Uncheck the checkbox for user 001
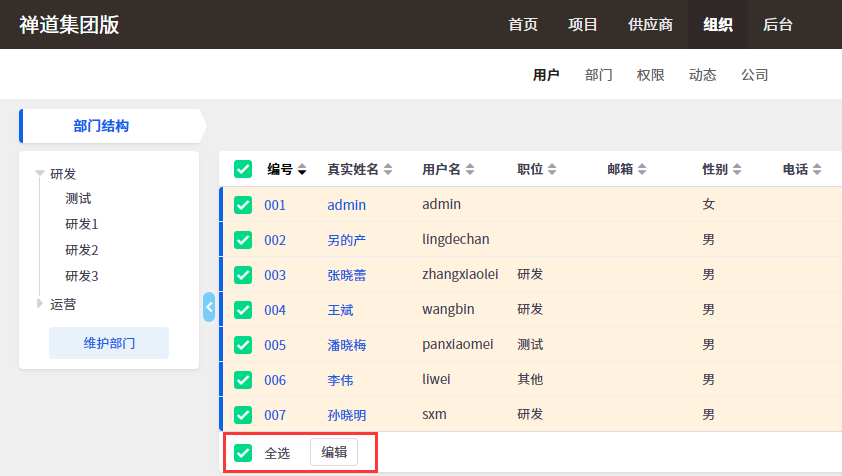842x476 pixels. pyautogui.click(x=243, y=205)
